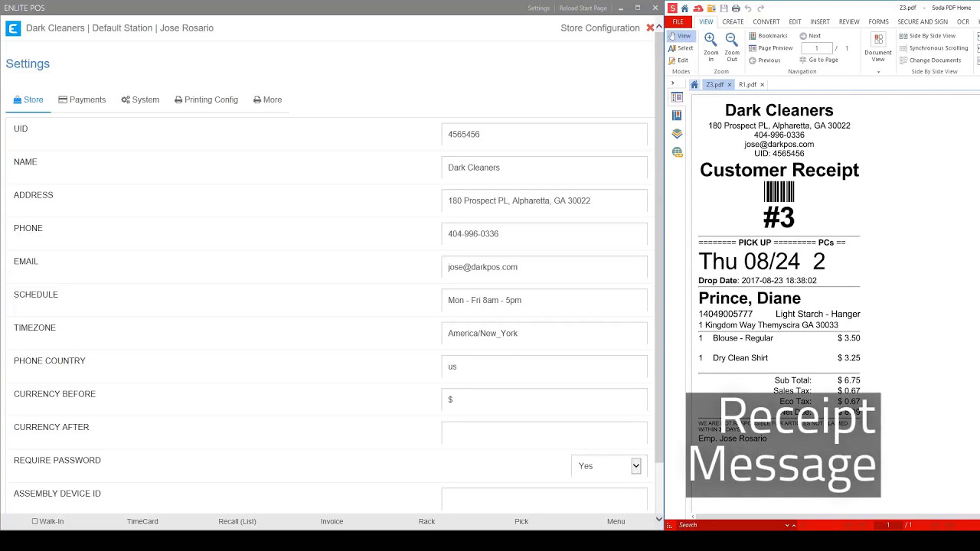Click the UID input field
This screenshot has width=980, height=551.
[x=544, y=134]
